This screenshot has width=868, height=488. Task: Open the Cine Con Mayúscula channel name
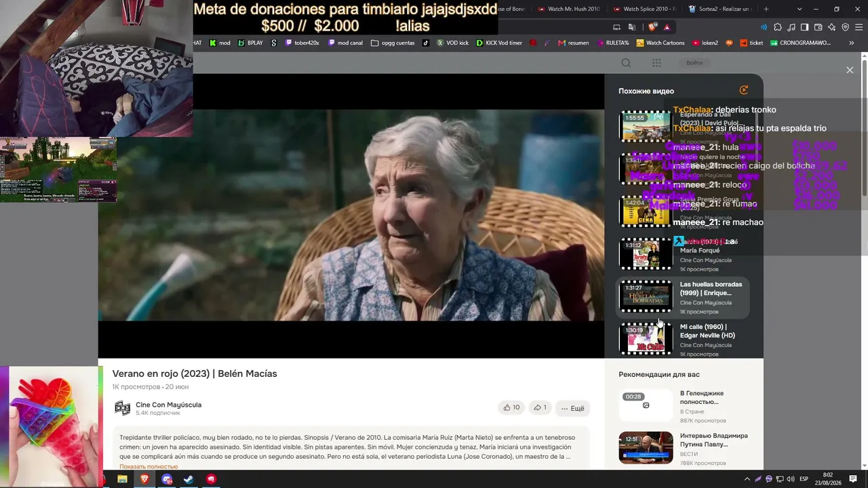click(x=168, y=405)
